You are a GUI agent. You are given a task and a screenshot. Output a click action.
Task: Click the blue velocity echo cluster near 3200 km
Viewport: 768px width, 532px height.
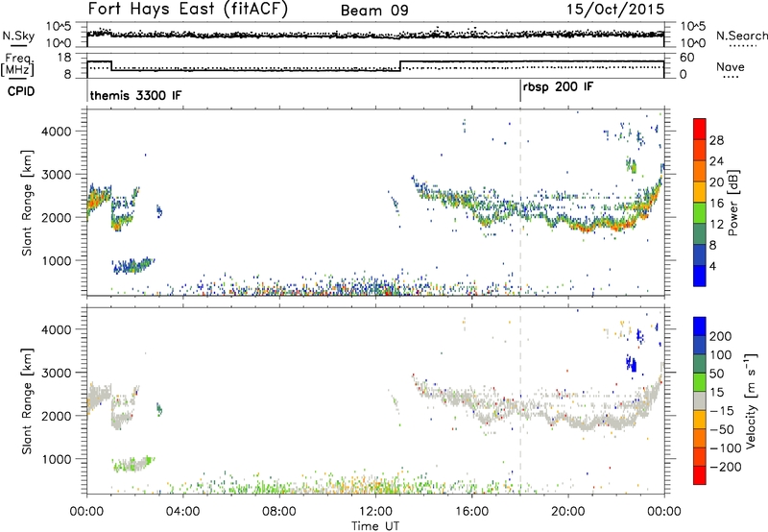[x=632, y=364]
